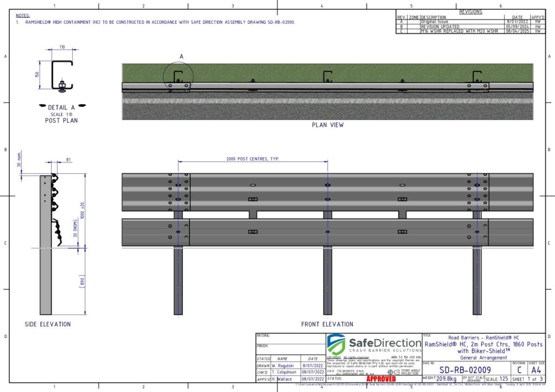Click the C-post profile in Detail A

pyautogui.click(x=62, y=75)
